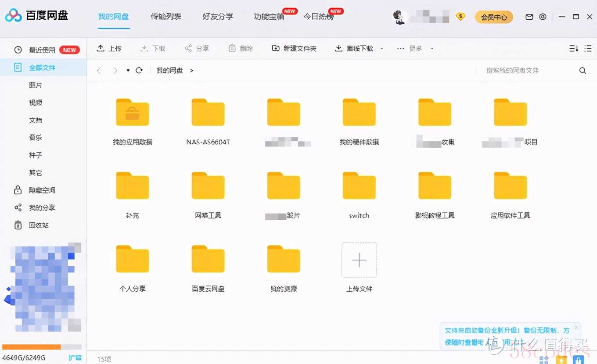
Task: Click the 扩容 expand storage link
Action: click(75, 357)
